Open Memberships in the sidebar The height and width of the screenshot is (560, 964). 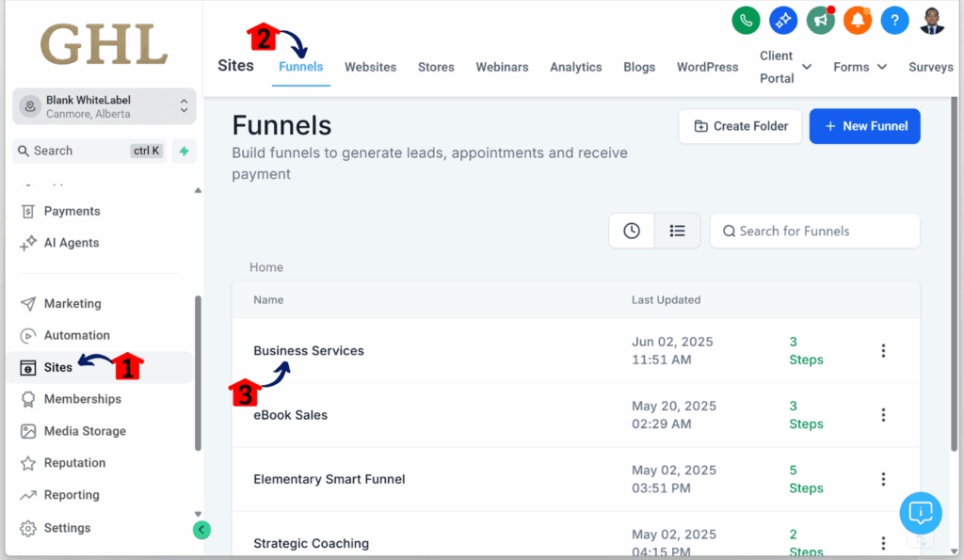point(71,399)
